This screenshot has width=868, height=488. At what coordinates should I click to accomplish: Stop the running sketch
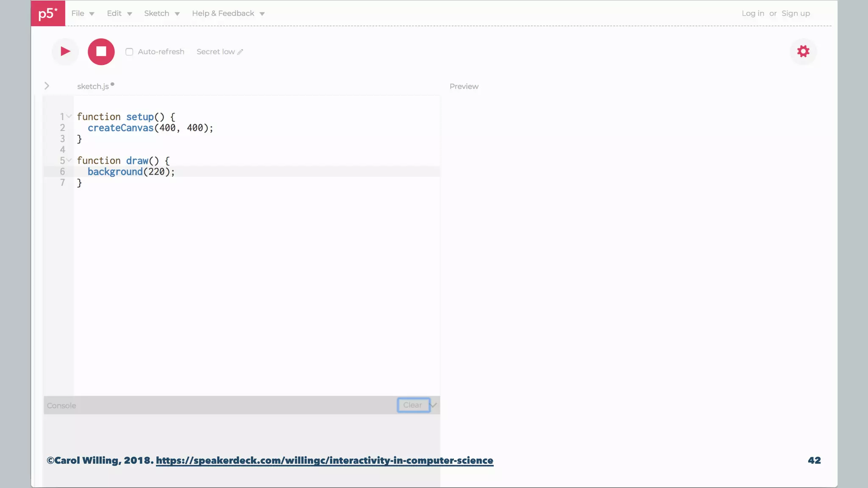click(101, 52)
